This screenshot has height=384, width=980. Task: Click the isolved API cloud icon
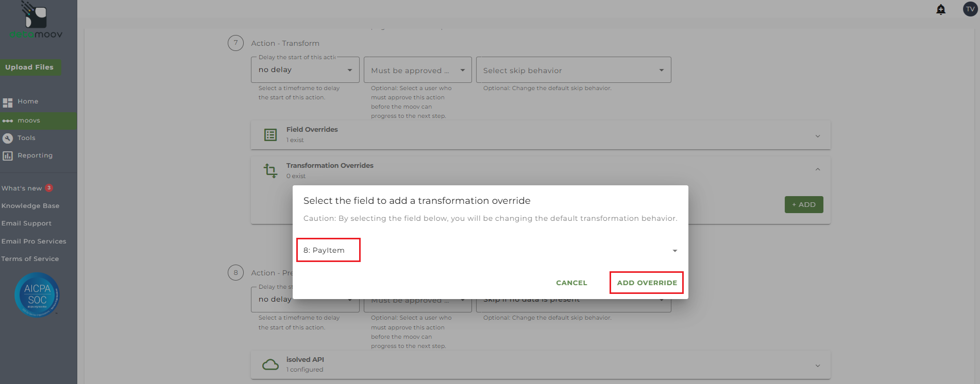[271, 364]
